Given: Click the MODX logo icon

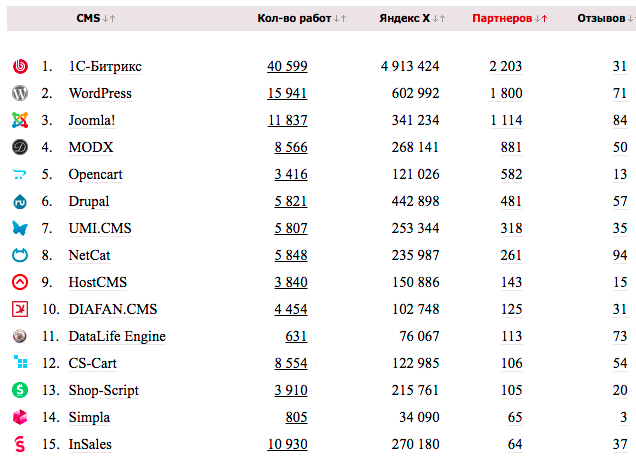Looking at the screenshot, I should pyautogui.click(x=19, y=148).
